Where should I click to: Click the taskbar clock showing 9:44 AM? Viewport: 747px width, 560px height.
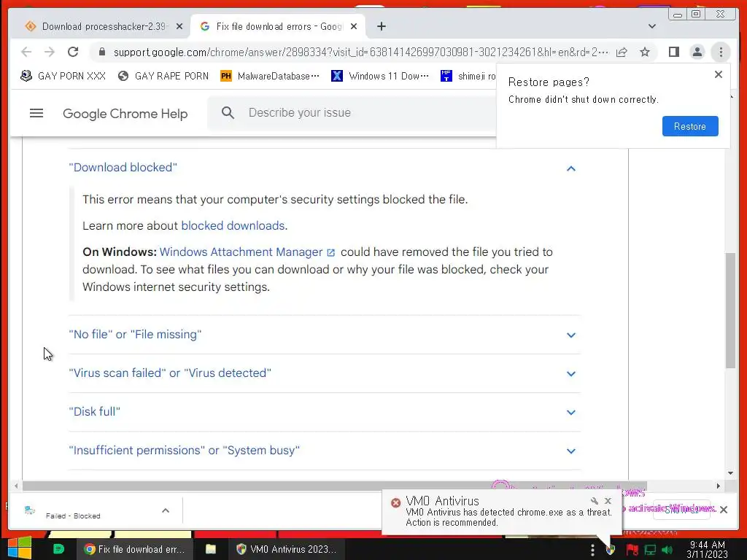point(708,549)
